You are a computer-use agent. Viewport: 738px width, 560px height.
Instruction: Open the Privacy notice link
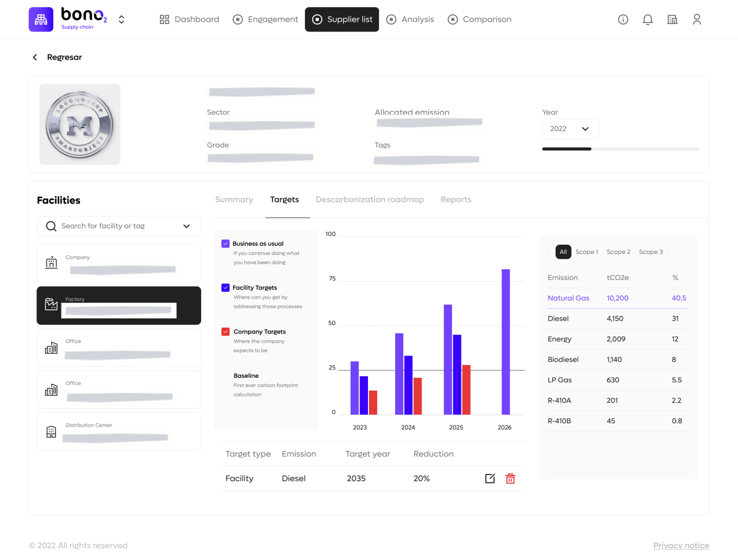click(681, 545)
